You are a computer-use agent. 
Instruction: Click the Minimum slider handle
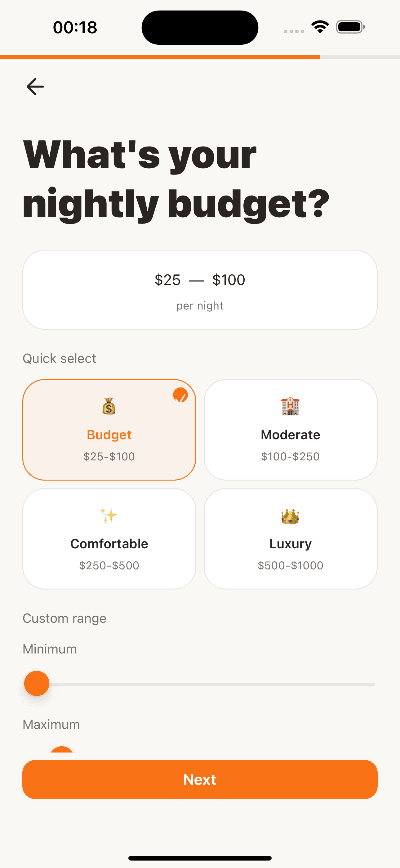(37, 683)
